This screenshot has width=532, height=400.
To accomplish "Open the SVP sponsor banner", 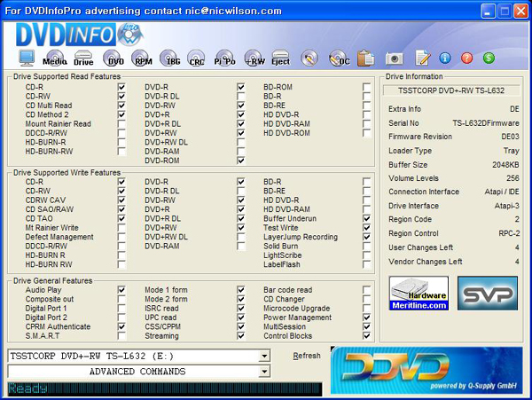I will (488, 294).
